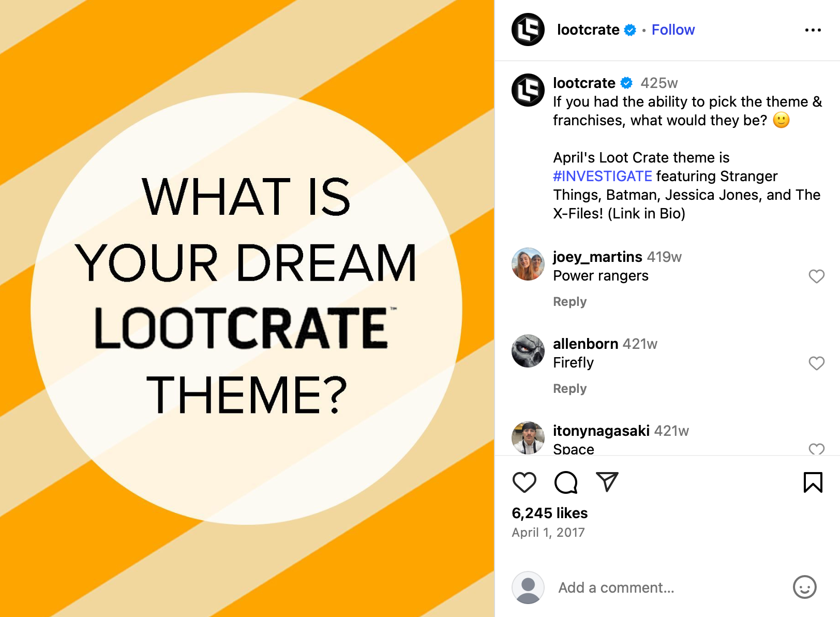840x617 pixels.
Task: Click the Add a comment input field
Action: click(x=616, y=587)
